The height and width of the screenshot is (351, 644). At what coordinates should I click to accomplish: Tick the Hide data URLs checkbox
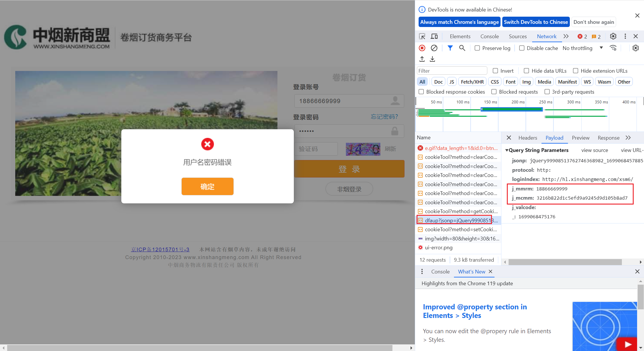pyautogui.click(x=526, y=71)
